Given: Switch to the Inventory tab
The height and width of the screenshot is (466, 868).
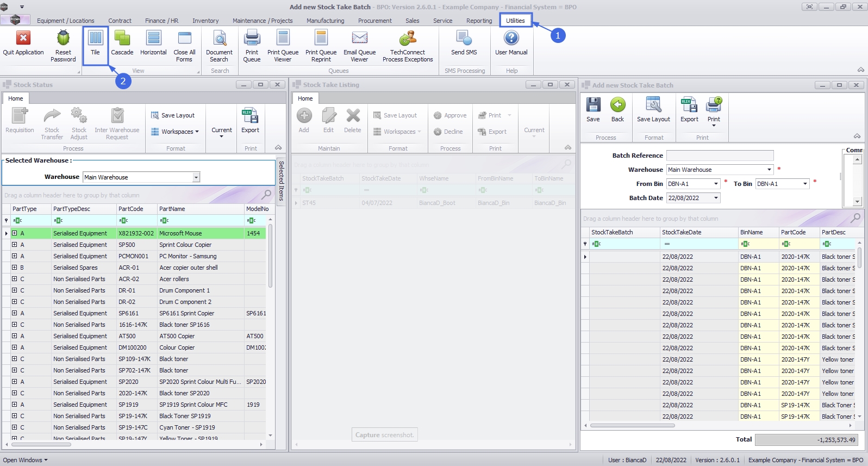Looking at the screenshot, I should tap(205, 21).
